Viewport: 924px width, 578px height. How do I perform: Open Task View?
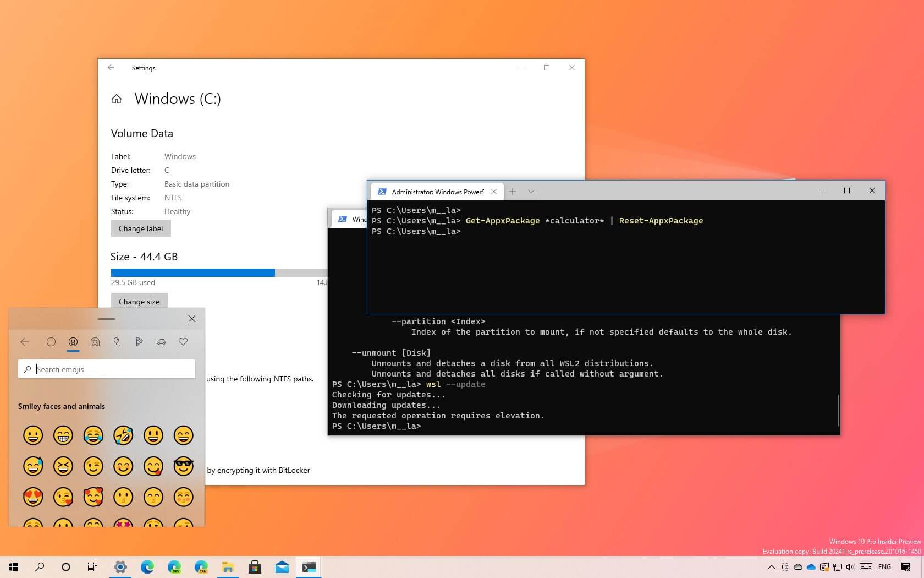pos(92,567)
